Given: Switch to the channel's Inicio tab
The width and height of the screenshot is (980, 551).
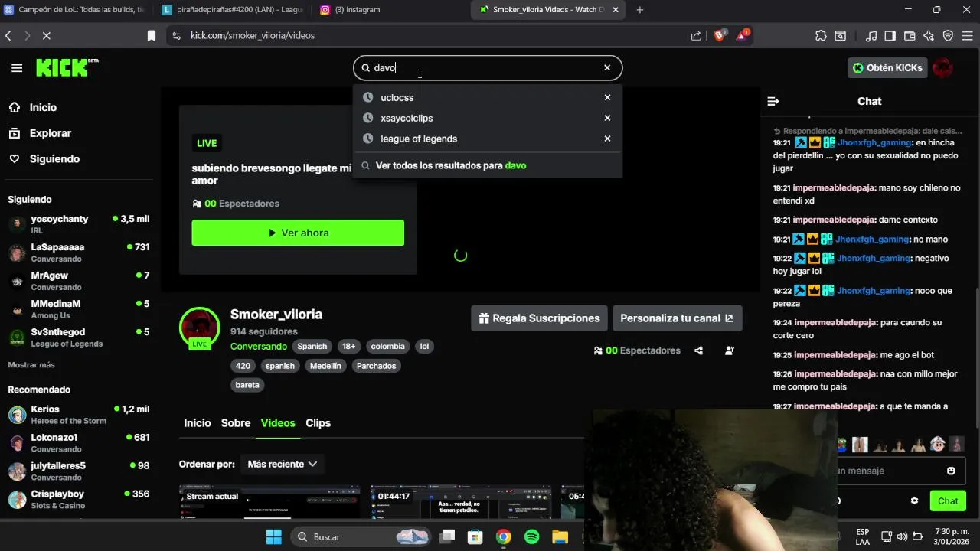Looking at the screenshot, I should 198,423.
